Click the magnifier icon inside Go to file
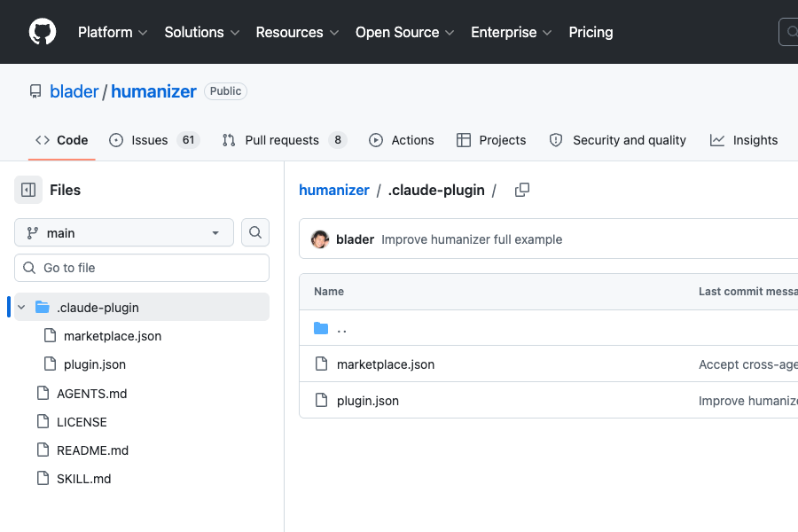 click(x=29, y=268)
